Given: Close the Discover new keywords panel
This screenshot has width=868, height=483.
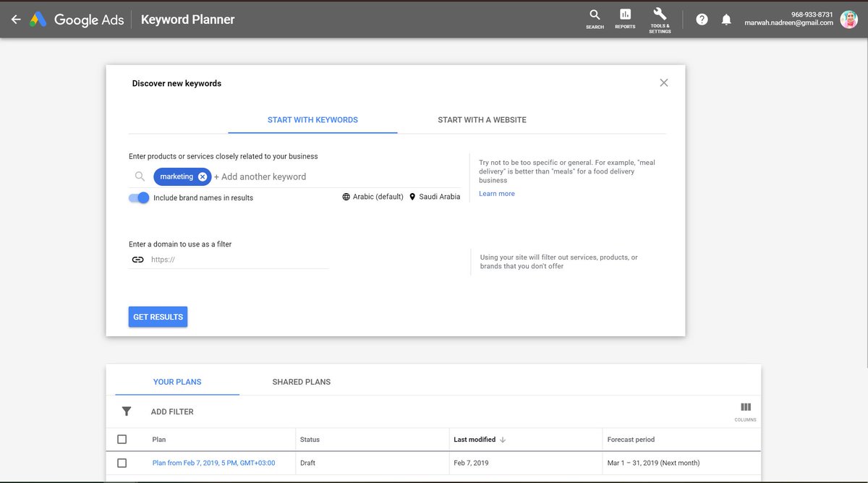Looking at the screenshot, I should [664, 82].
